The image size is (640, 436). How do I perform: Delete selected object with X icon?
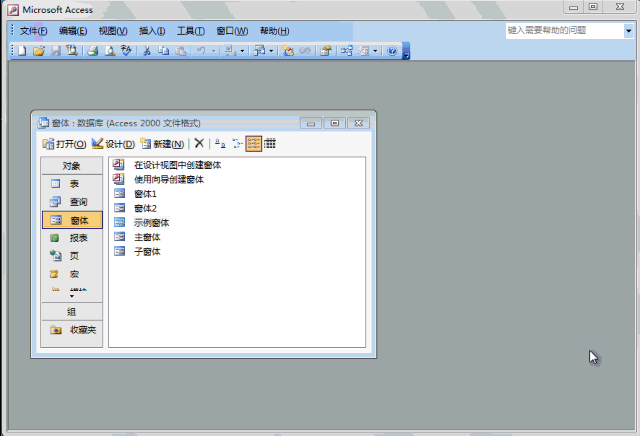[199, 143]
